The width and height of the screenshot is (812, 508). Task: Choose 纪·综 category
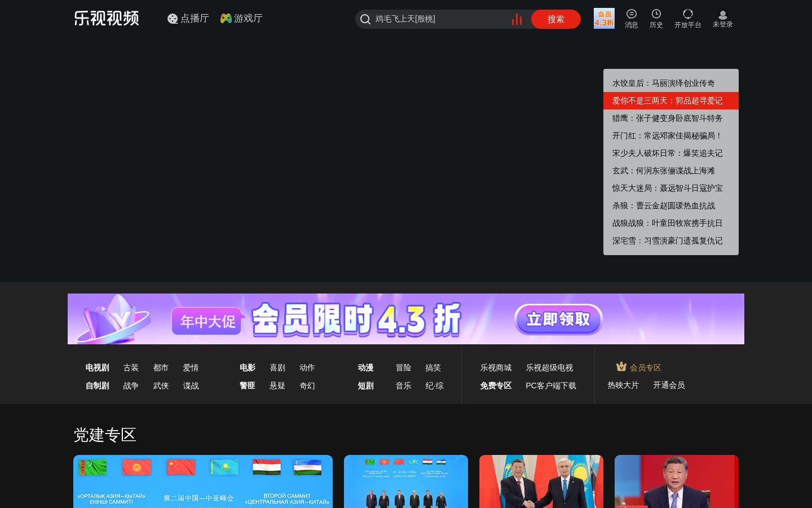pyautogui.click(x=434, y=386)
